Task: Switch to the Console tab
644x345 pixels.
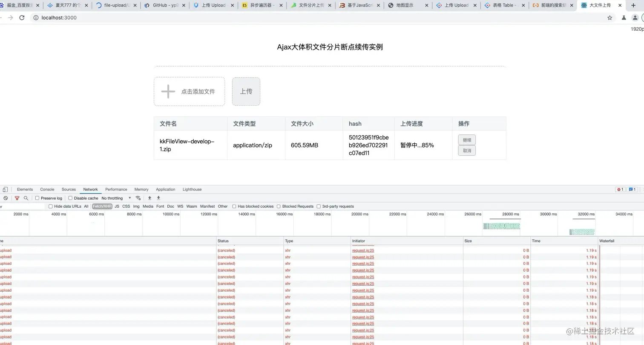Action: [47, 190]
